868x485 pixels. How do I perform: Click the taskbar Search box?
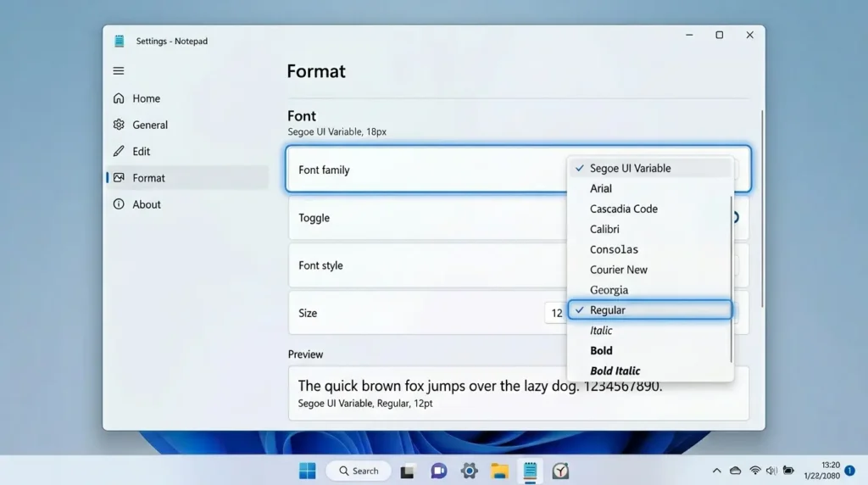pos(359,471)
